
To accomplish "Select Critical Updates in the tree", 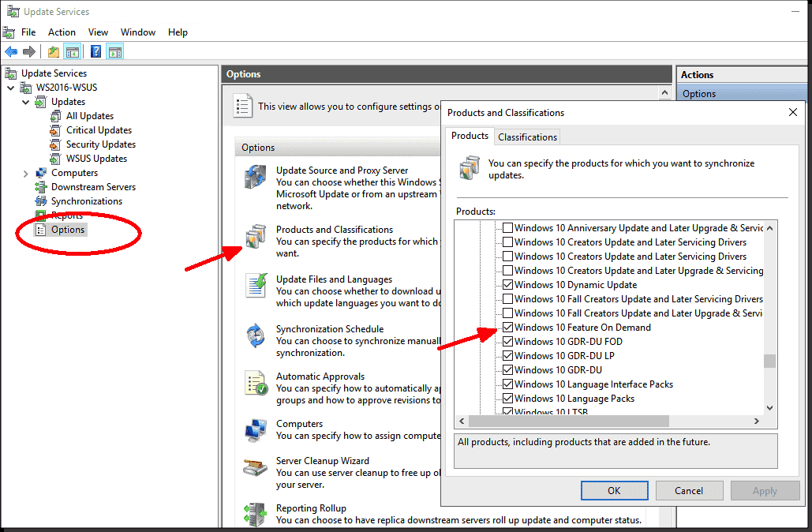I will (x=99, y=130).
